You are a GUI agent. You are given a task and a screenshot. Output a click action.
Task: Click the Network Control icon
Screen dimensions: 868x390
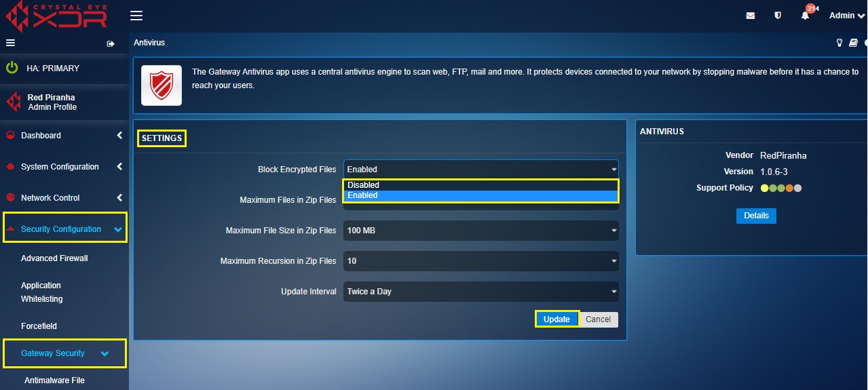coord(10,198)
